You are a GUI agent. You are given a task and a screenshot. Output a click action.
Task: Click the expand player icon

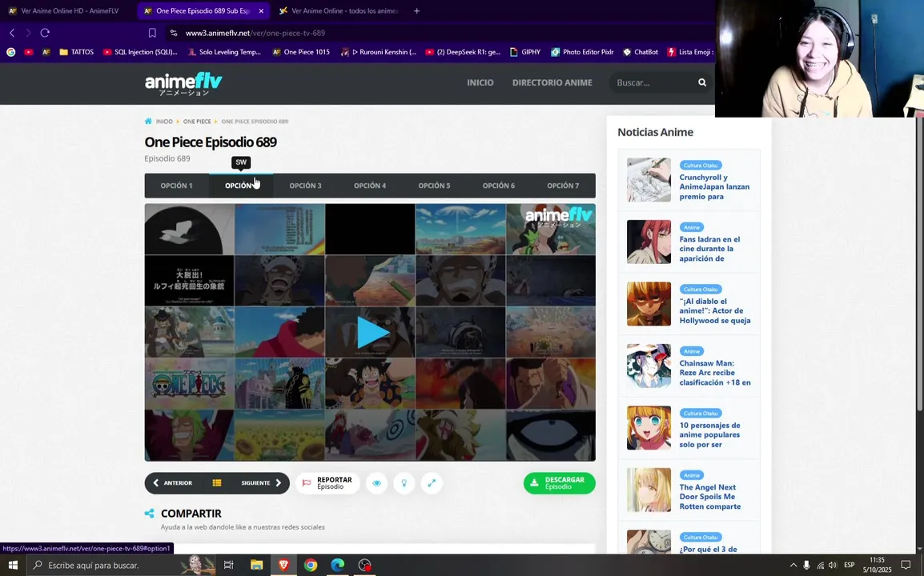432,483
